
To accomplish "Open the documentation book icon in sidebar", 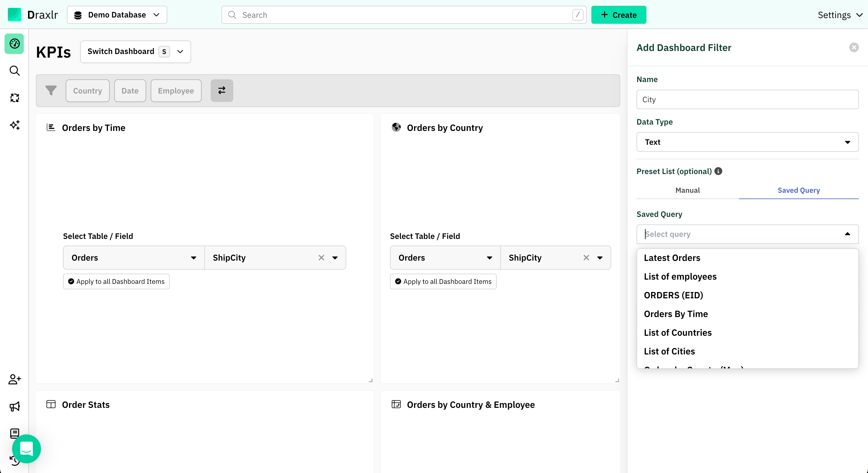I will pyautogui.click(x=14, y=433).
